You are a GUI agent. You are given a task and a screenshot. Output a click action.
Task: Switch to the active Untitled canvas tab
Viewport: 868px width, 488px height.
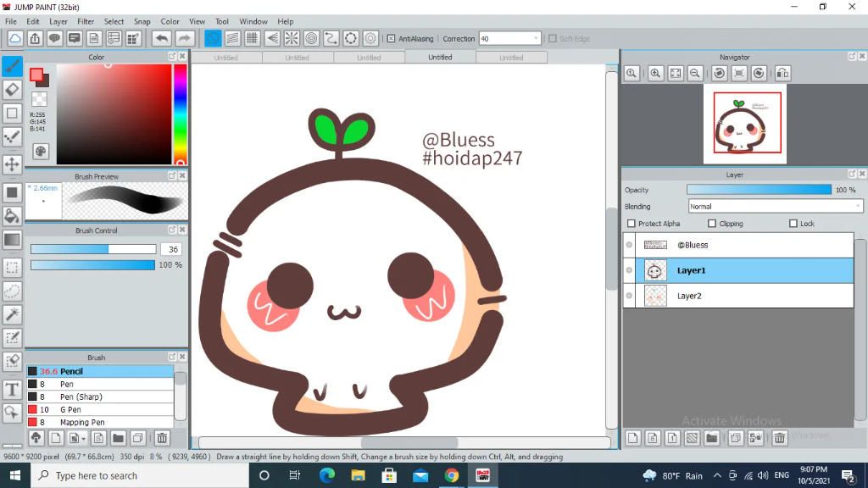point(440,57)
